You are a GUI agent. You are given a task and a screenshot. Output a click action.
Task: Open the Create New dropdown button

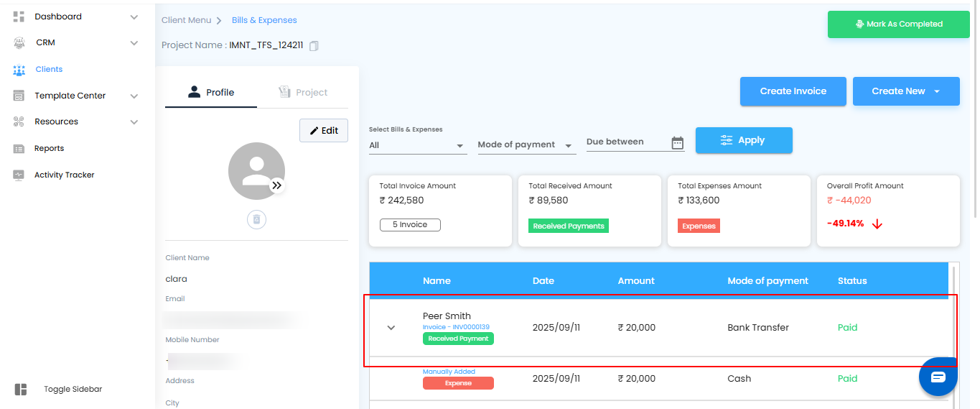[905, 91]
